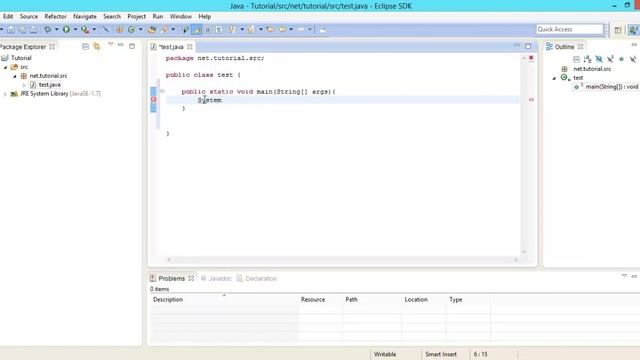Collapse net.tutorial.src package node
Screen dimensions: 640x360
pyautogui.click(x=15, y=76)
